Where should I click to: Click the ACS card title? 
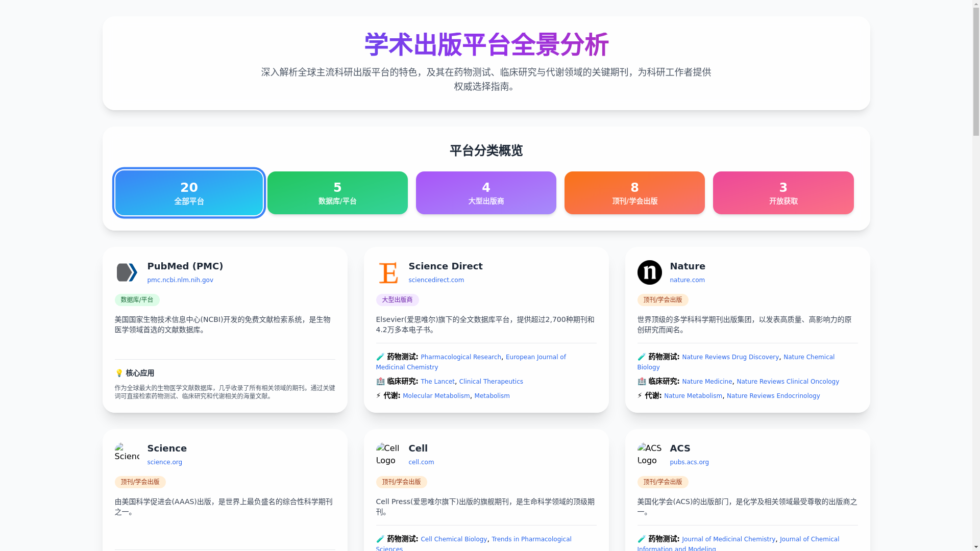click(x=680, y=448)
